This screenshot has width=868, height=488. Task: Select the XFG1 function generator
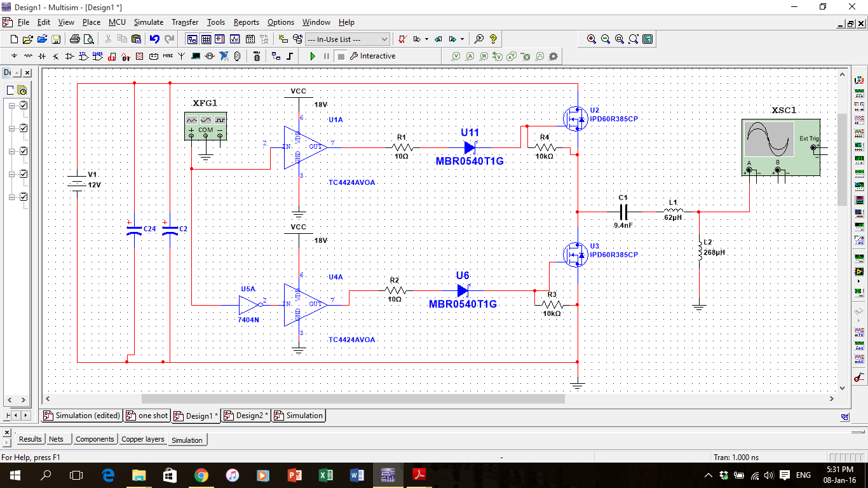click(205, 126)
